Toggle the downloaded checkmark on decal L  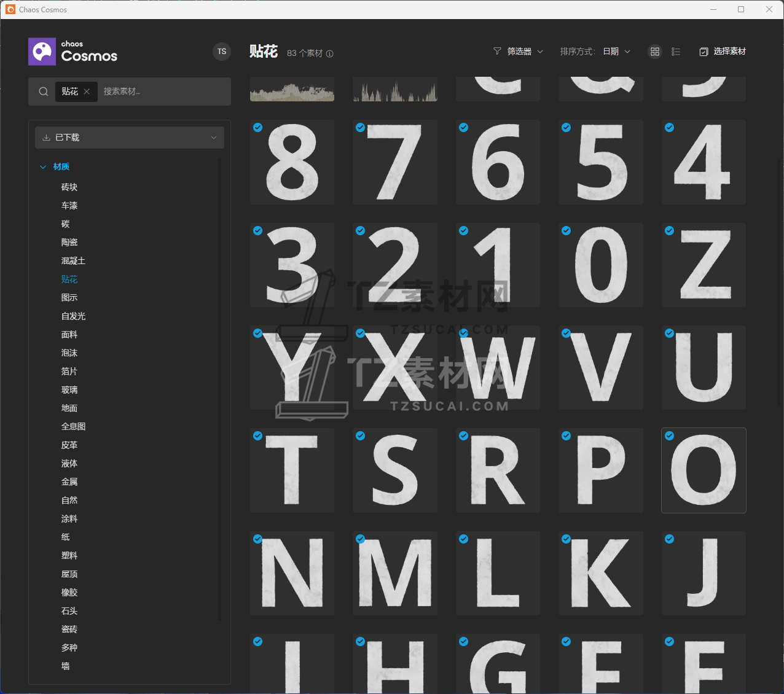[x=464, y=539]
